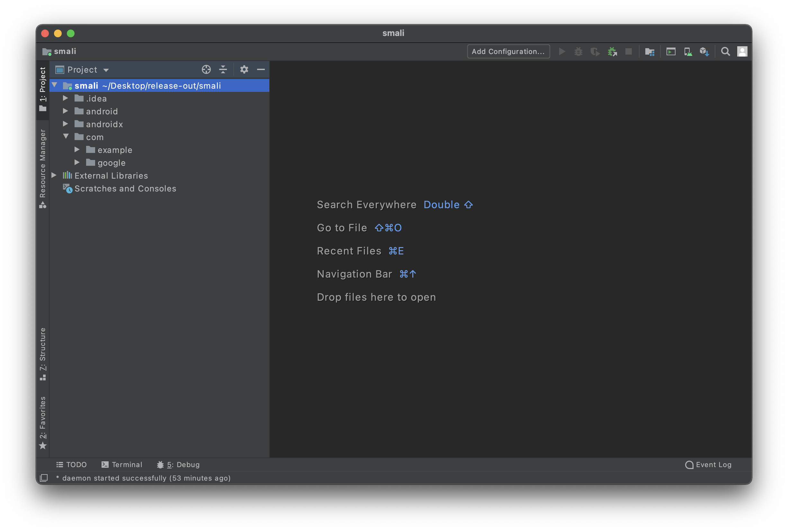
Task: Expand the google folder arrow
Action: [x=77, y=162]
